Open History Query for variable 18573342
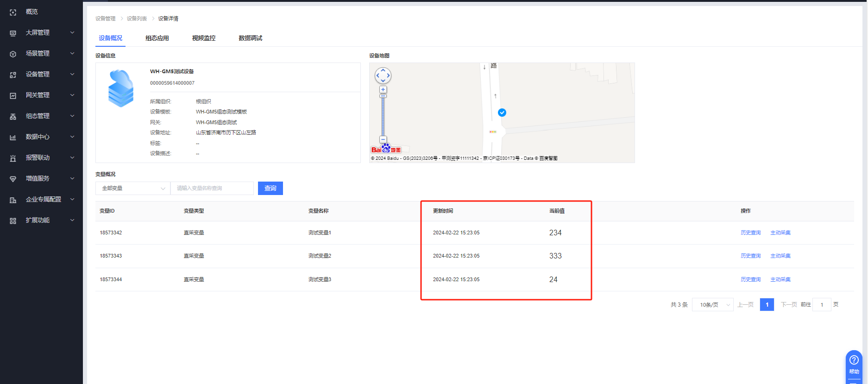The height and width of the screenshot is (384, 868). [x=750, y=233]
